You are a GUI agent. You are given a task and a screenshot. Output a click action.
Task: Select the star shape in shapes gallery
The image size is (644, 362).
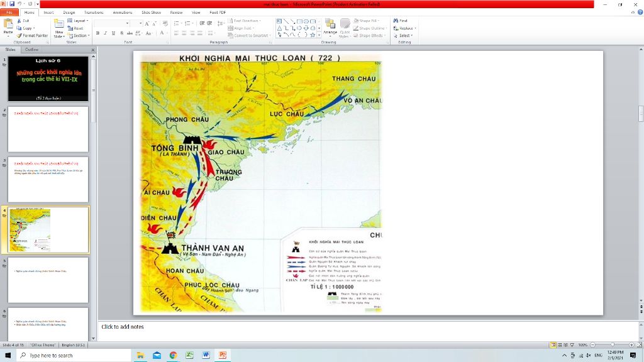313,35
